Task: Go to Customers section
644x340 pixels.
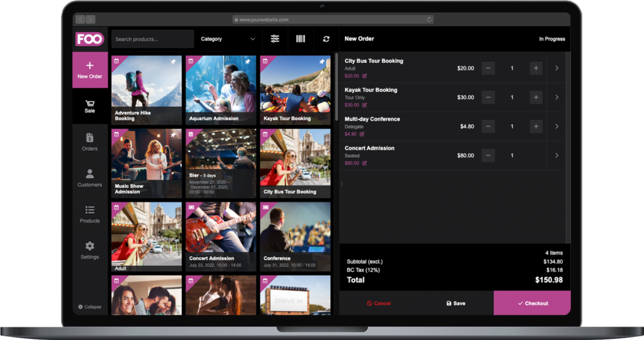Action: click(x=90, y=178)
